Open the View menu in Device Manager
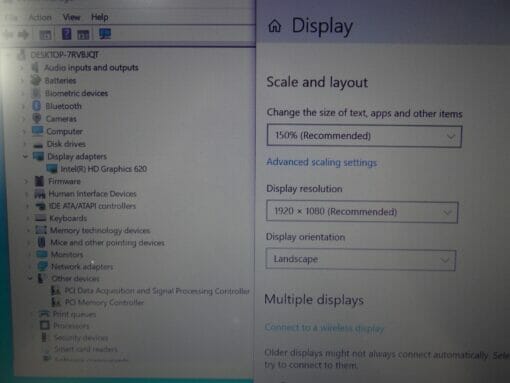 pyautogui.click(x=72, y=17)
